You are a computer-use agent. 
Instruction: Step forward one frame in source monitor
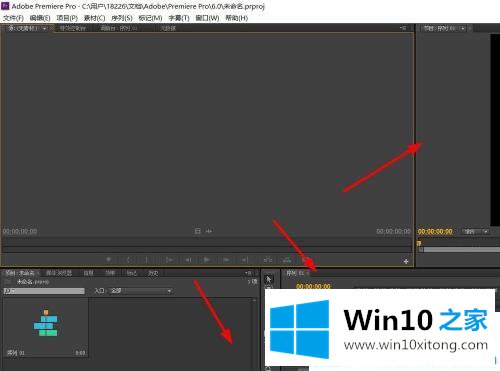pos(226,259)
